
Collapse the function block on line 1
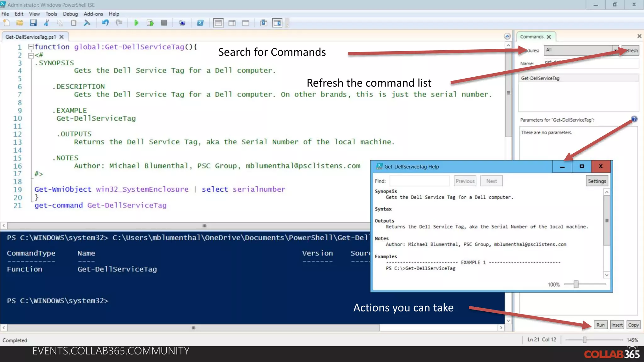pyautogui.click(x=31, y=47)
